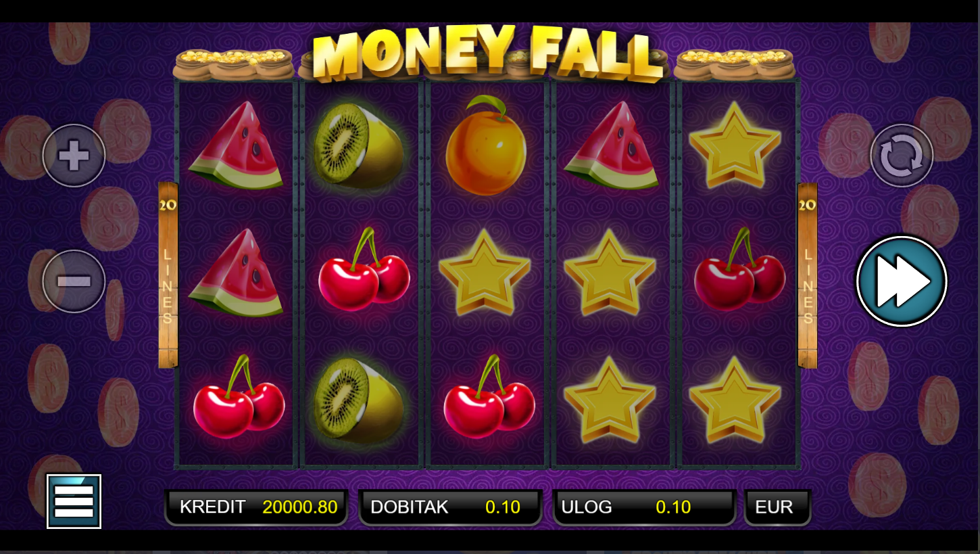Click the top kiwi symbol on reel two
980x554 pixels.
click(359, 145)
